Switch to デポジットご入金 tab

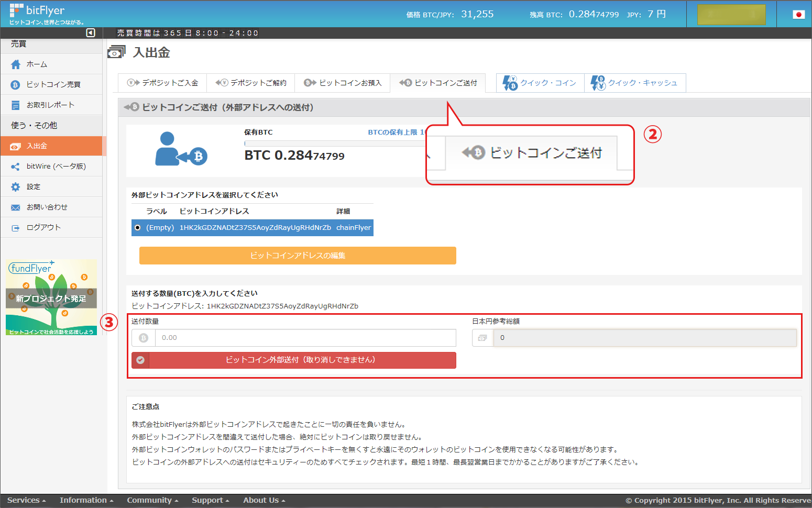162,83
